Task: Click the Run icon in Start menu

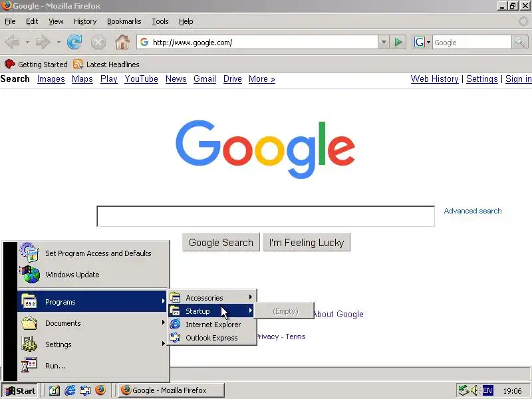Action: [x=29, y=365]
